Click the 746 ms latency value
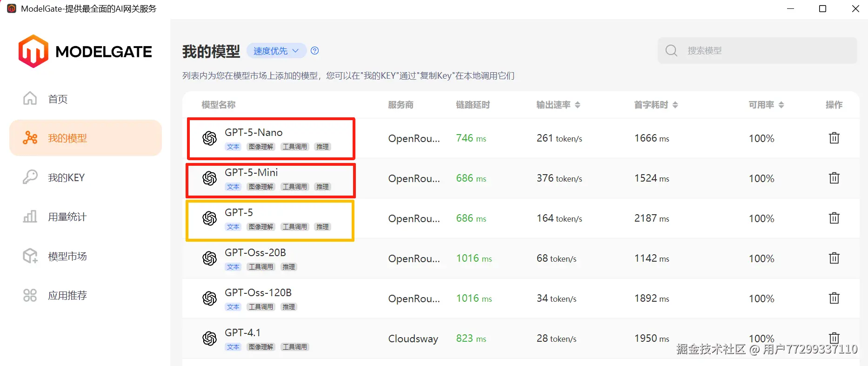868x366 pixels. pyautogui.click(x=471, y=138)
